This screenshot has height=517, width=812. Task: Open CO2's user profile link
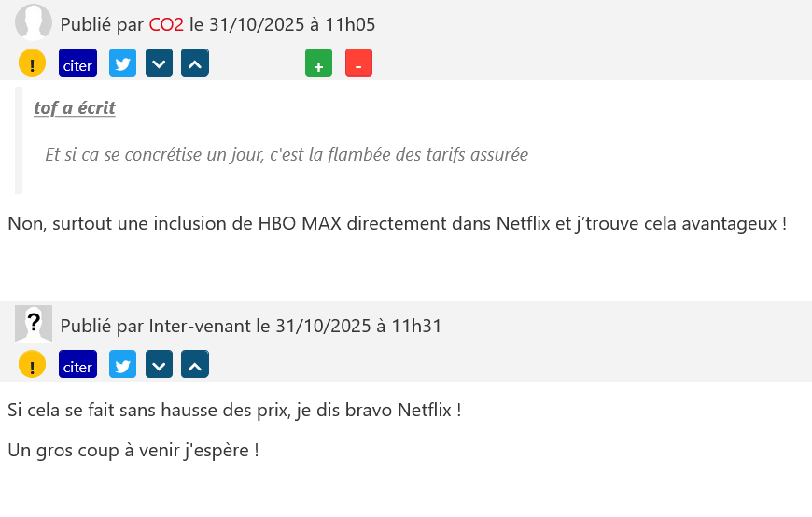(166, 24)
